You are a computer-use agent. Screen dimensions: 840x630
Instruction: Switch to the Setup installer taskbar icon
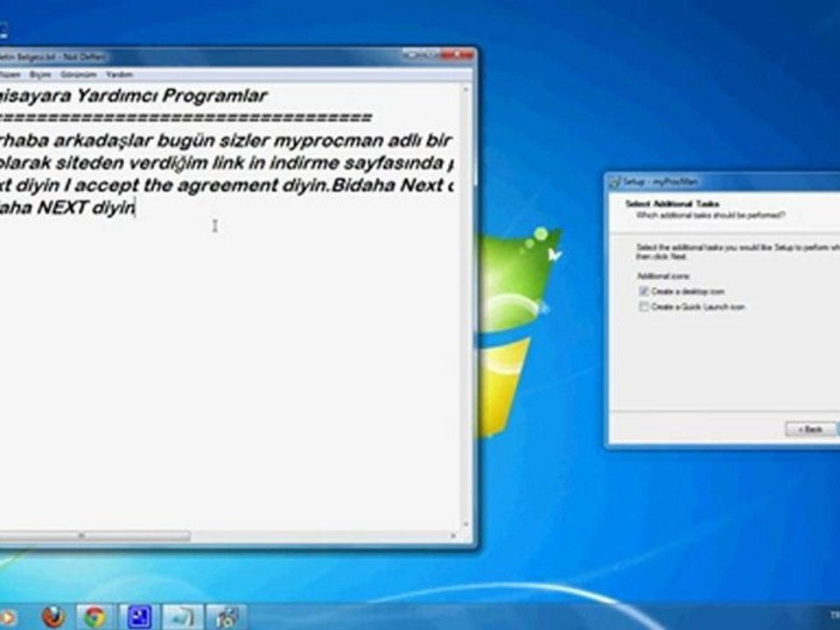(x=226, y=617)
